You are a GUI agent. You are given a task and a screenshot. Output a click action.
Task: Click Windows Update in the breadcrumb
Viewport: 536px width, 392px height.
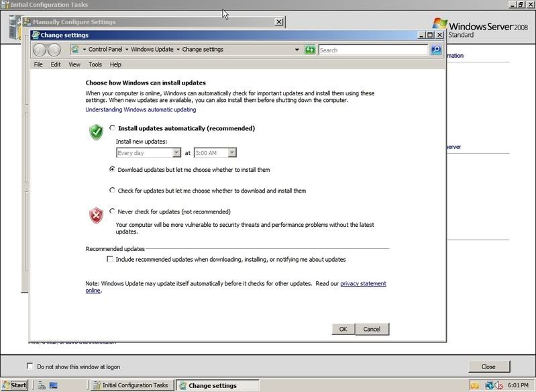pos(152,49)
